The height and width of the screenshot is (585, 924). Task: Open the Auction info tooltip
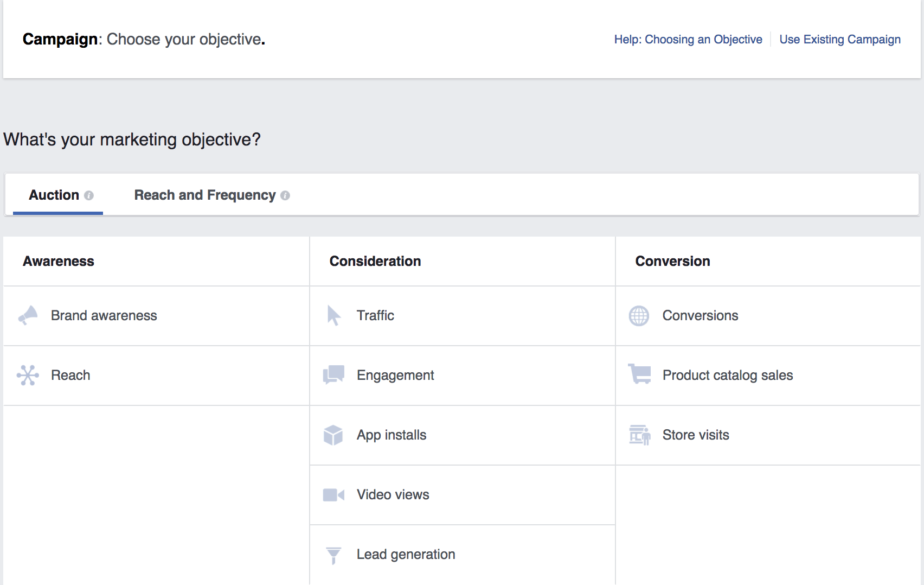[x=89, y=195]
